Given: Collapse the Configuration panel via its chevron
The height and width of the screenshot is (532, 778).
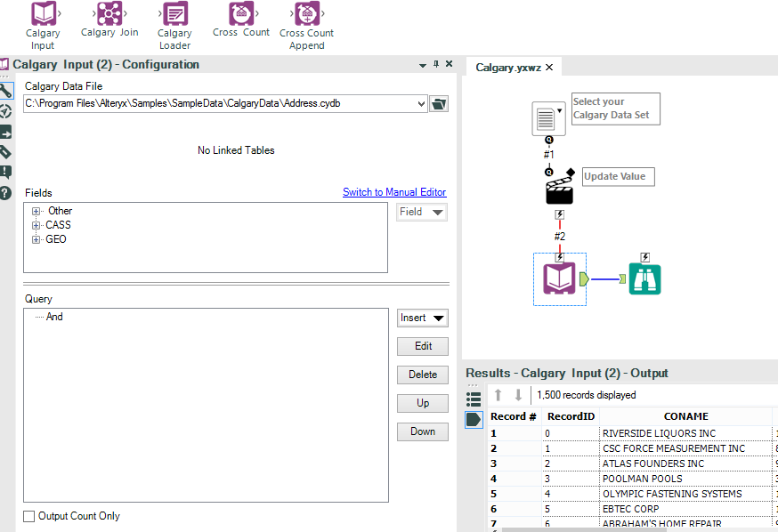Looking at the screenshot, I should coord(422,65).
